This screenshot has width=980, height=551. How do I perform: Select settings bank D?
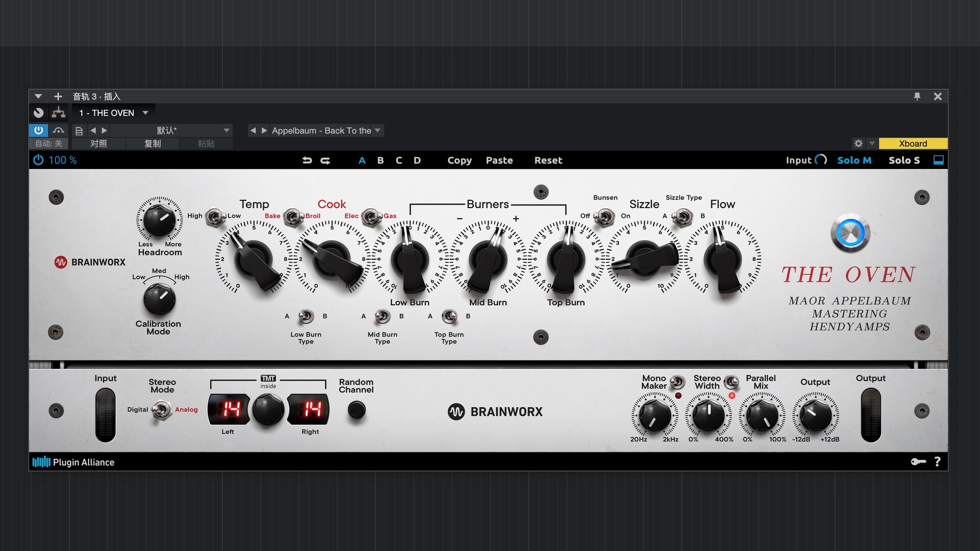(x=417, y=160)
